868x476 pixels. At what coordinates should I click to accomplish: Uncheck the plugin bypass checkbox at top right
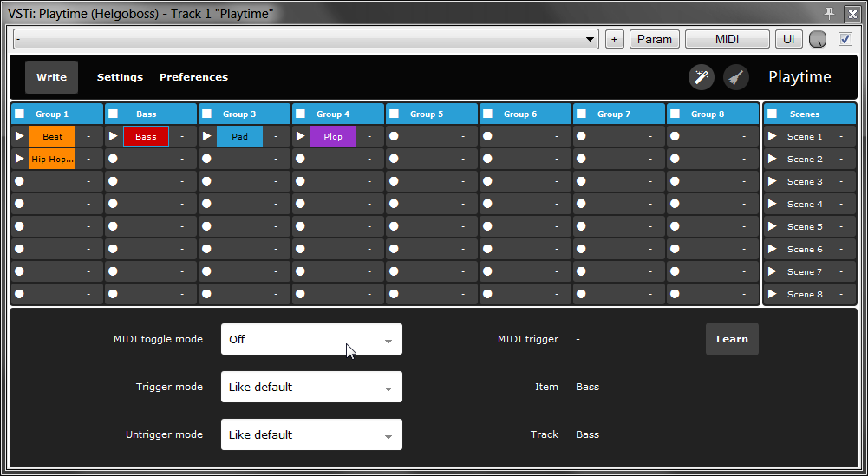[x=845, y=39]
